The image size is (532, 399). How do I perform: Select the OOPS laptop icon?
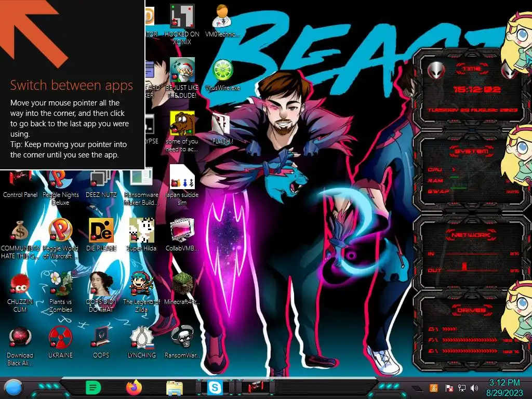point(101,342)
